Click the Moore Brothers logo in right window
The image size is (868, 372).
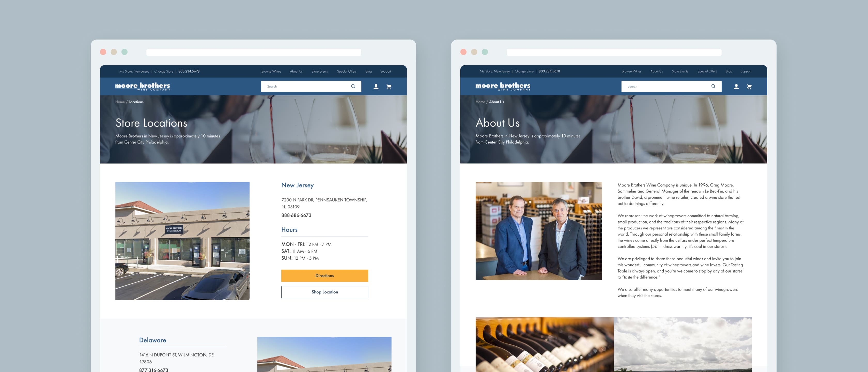[x=502, y=86]
